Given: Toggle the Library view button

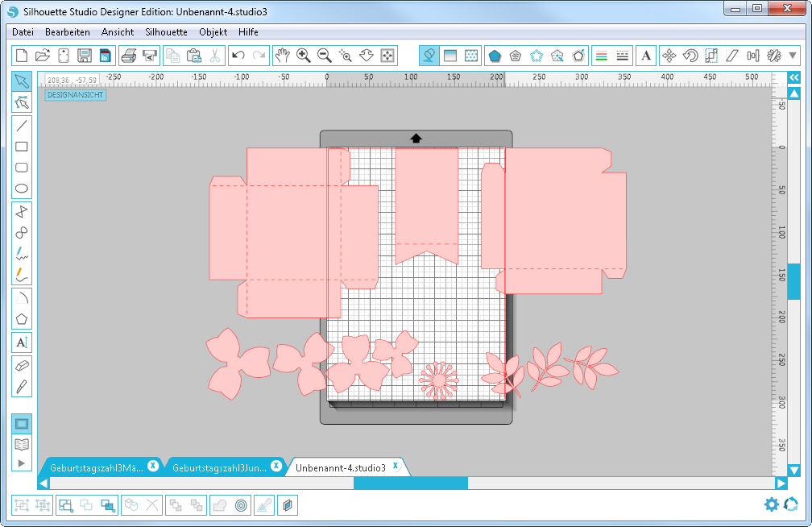Looking at the screenshot, I should (x=22, y=444).
